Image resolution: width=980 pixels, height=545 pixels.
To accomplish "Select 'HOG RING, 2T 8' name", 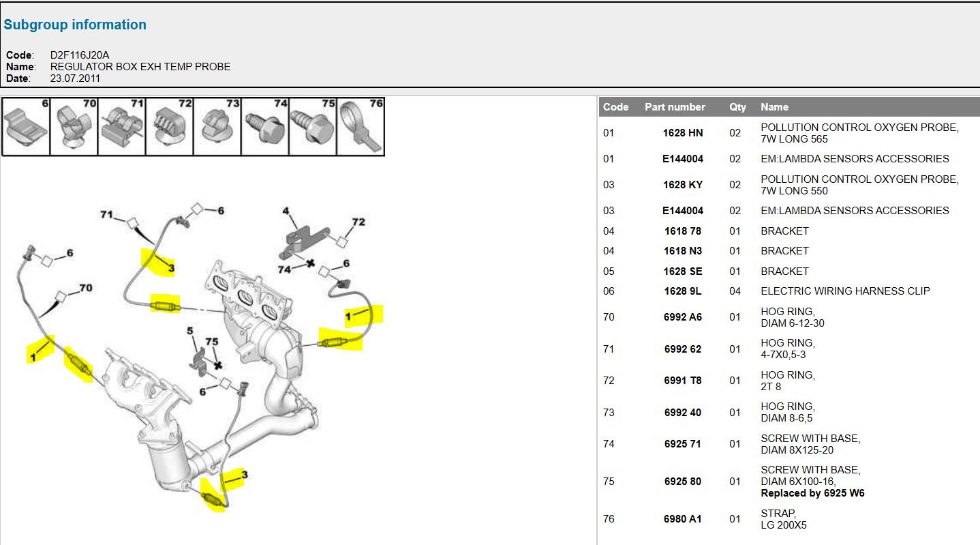I will [x=788, y=381].
